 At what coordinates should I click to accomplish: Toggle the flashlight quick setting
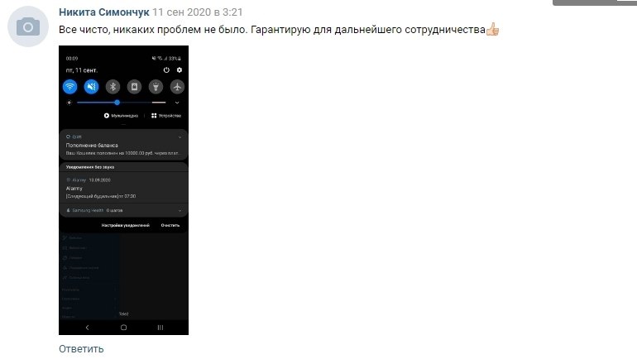click(x=156, y=87)
